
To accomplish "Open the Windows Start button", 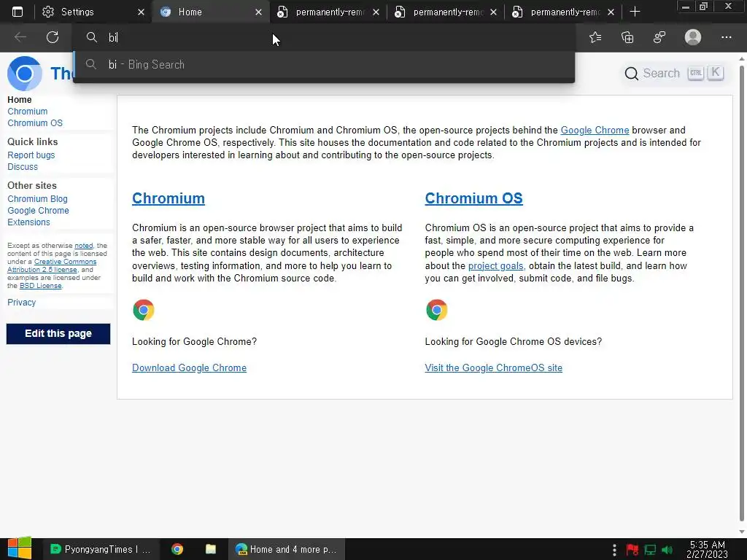I will tap(20, 548).
